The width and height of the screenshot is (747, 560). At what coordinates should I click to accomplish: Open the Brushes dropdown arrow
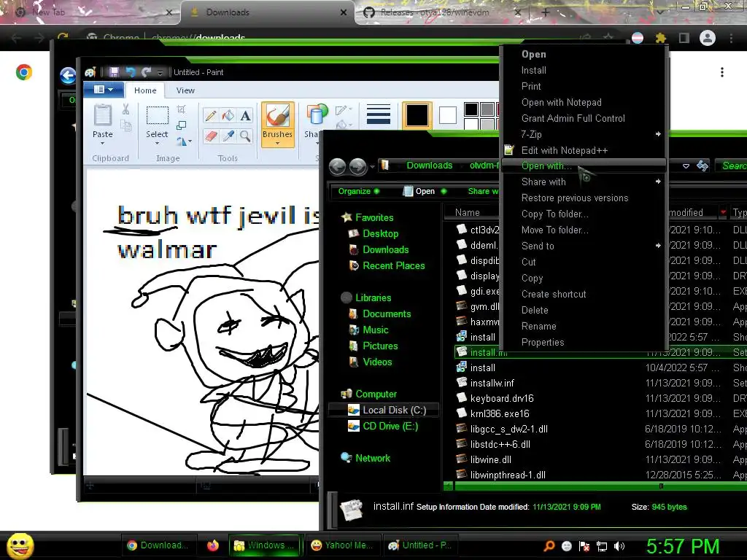tap(277, 143)
